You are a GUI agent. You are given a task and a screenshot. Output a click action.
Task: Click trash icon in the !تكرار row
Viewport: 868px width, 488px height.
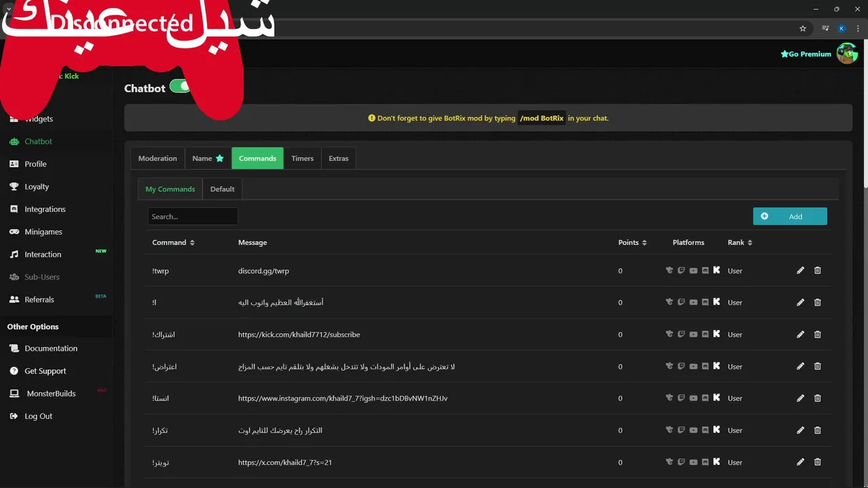tap(817, 430)
